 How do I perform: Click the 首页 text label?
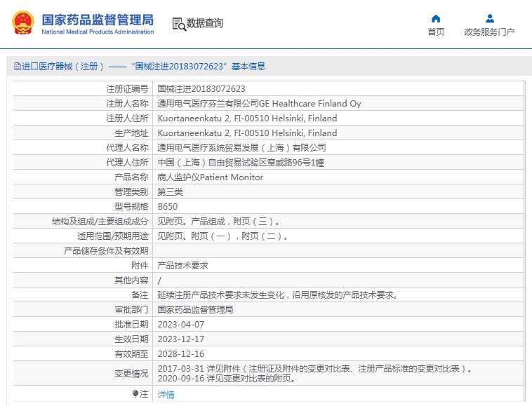436,32
